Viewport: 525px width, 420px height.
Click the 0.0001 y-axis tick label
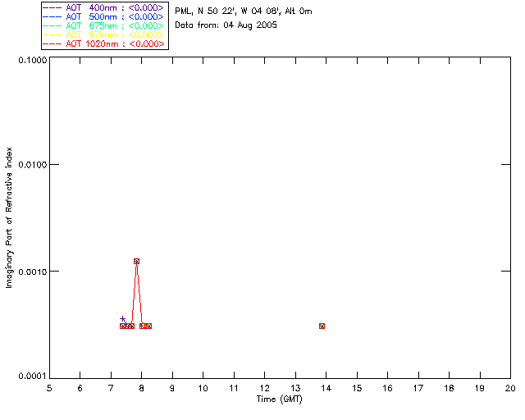click(33, 377)
